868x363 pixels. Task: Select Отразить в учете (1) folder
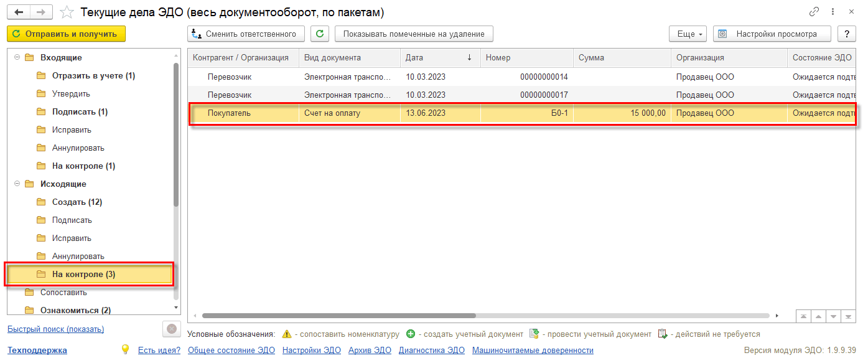pos(93,76)
